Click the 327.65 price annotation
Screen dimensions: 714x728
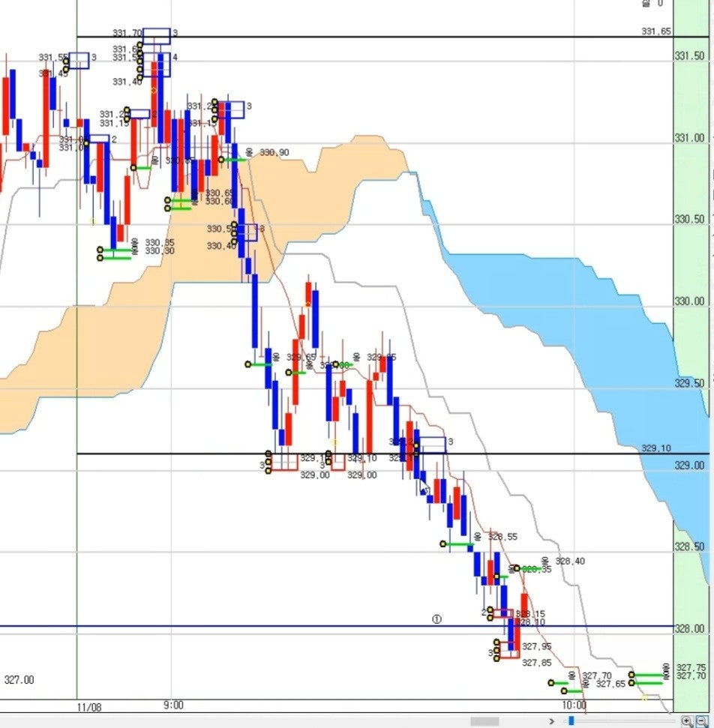click(x=610, y=684)
